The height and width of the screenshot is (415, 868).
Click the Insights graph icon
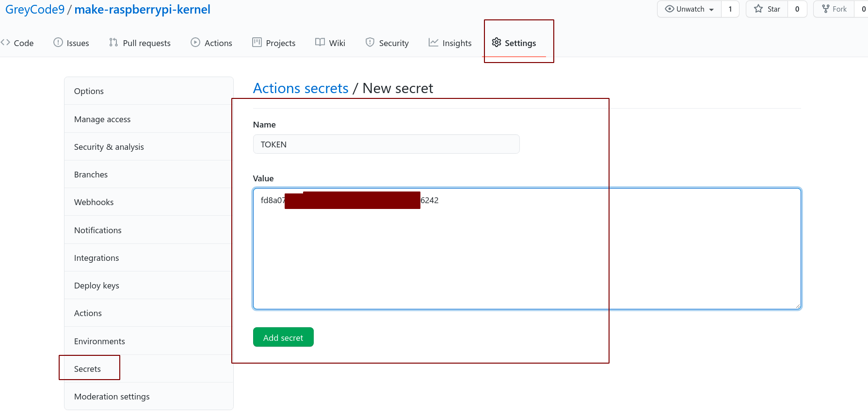tap(434, 43)
